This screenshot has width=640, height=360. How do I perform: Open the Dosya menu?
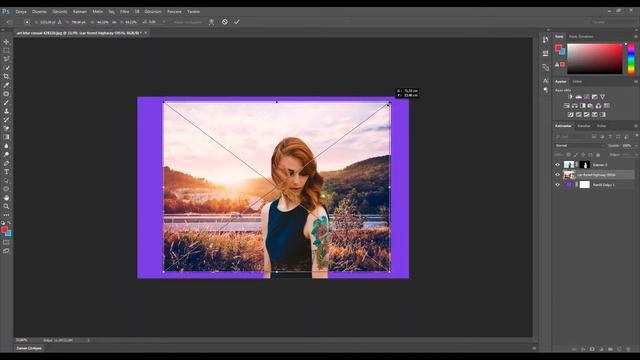pyautogui.click(x=21, y=11)
